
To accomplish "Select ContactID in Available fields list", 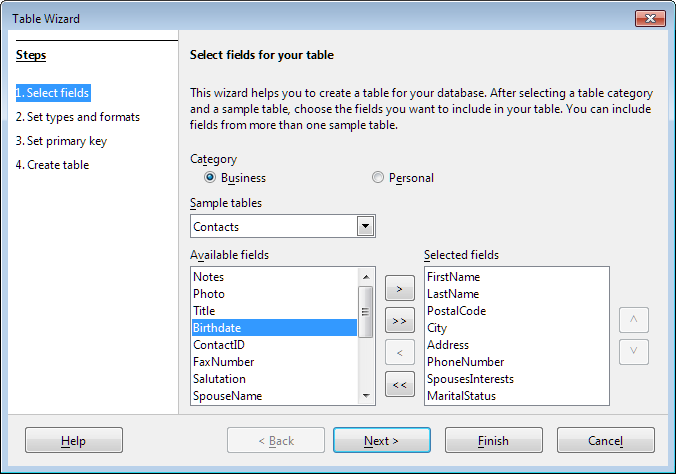I will pyautogui.click(x=274, y=345).
